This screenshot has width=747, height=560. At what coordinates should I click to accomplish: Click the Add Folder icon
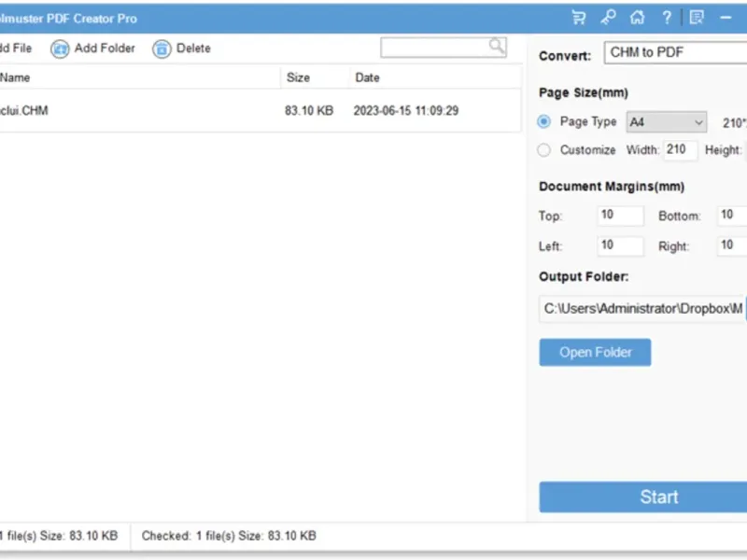pyautogui.click(x=60, y=49)
